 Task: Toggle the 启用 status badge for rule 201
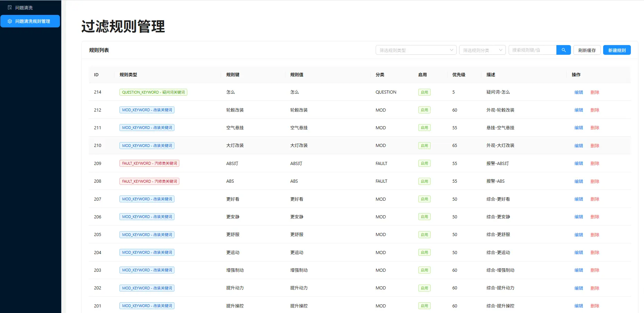click(x=424, y=306)
